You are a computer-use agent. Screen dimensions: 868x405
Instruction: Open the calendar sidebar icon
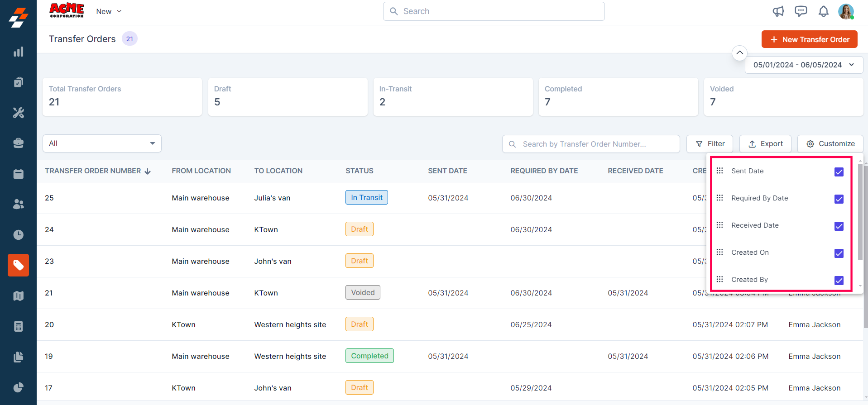pos(18,174)
